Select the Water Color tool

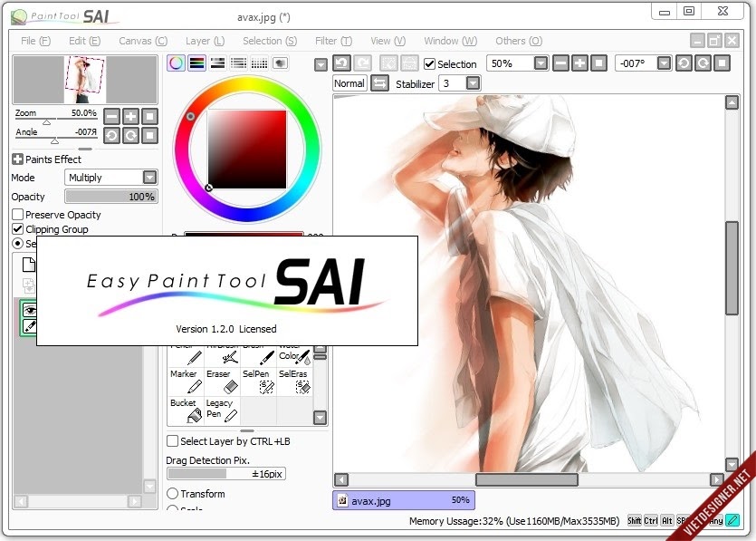294,356
